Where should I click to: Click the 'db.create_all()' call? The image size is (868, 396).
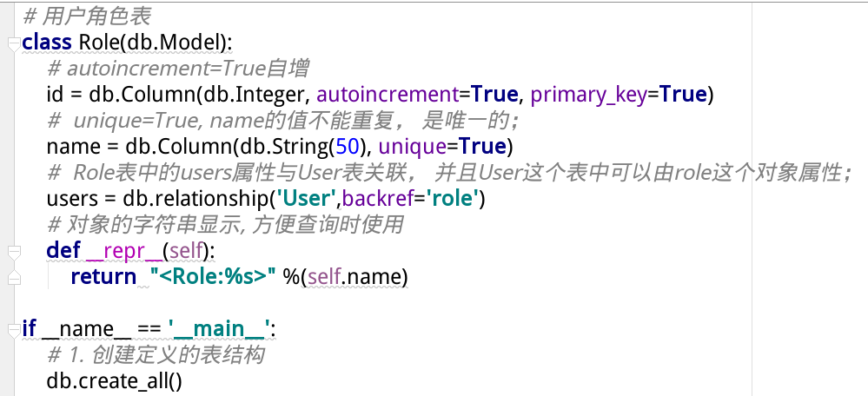point(115,380)
